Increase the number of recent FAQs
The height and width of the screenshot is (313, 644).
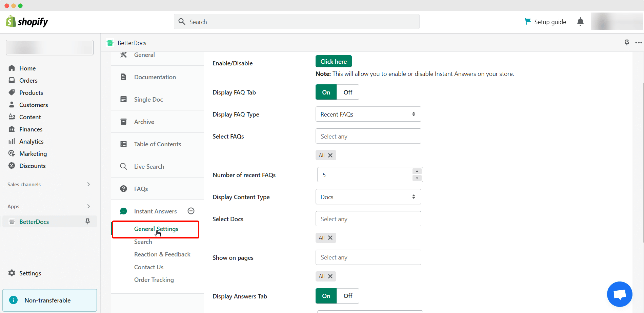[x=417, y=171]
